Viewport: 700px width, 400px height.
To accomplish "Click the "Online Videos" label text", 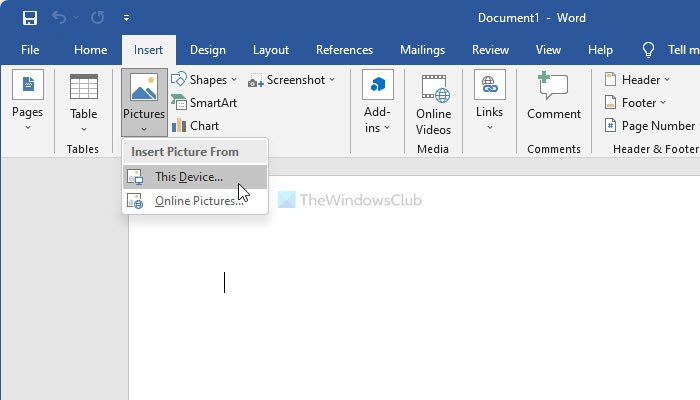I will (433, 122).
